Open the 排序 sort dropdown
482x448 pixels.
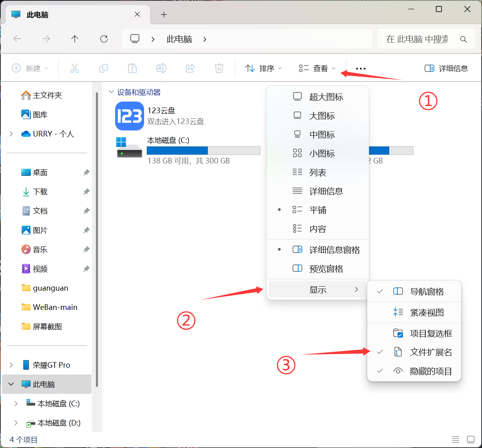(x=263, y=69)
